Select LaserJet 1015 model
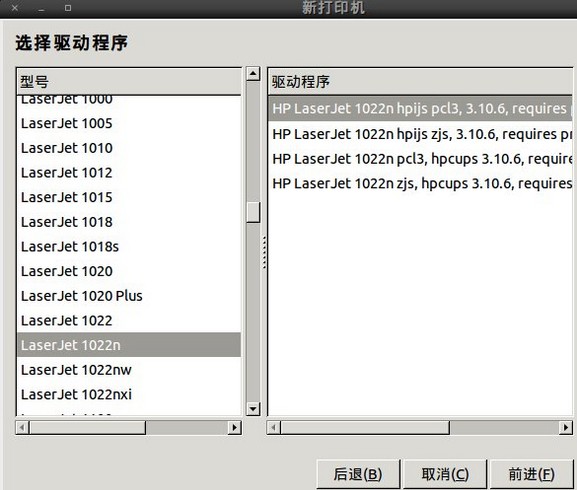 point(129,198)
